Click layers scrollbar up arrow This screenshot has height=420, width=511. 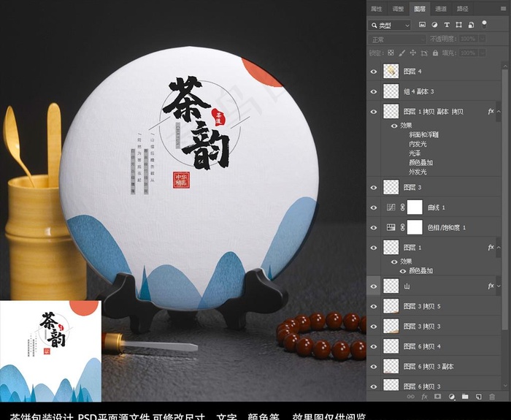505,66
